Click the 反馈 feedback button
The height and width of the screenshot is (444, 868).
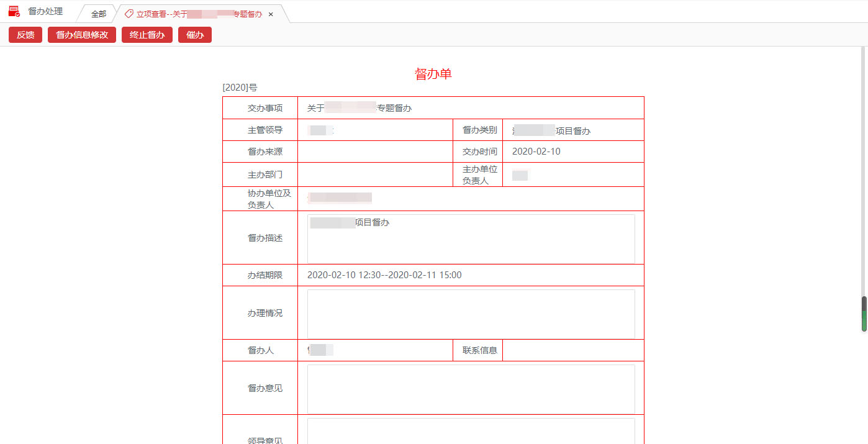point(25,35)
